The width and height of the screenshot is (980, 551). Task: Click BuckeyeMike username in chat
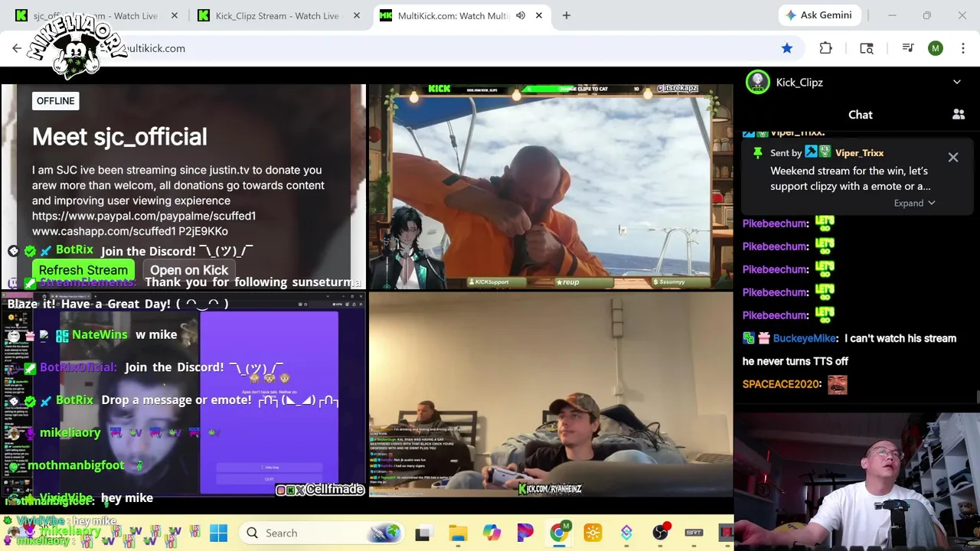point(804,338)
